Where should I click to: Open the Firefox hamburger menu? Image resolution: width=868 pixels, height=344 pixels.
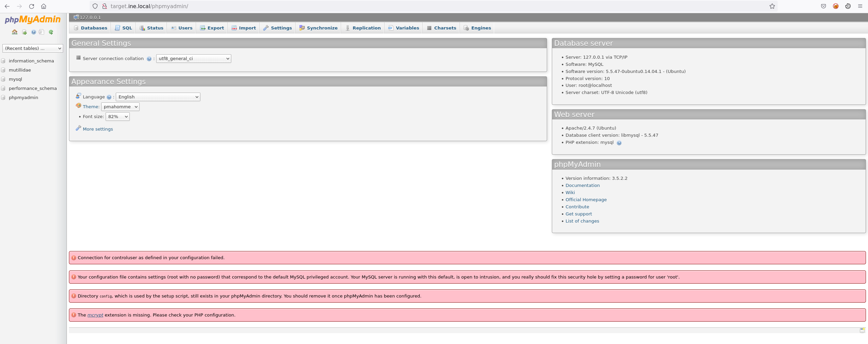[860, 6]
